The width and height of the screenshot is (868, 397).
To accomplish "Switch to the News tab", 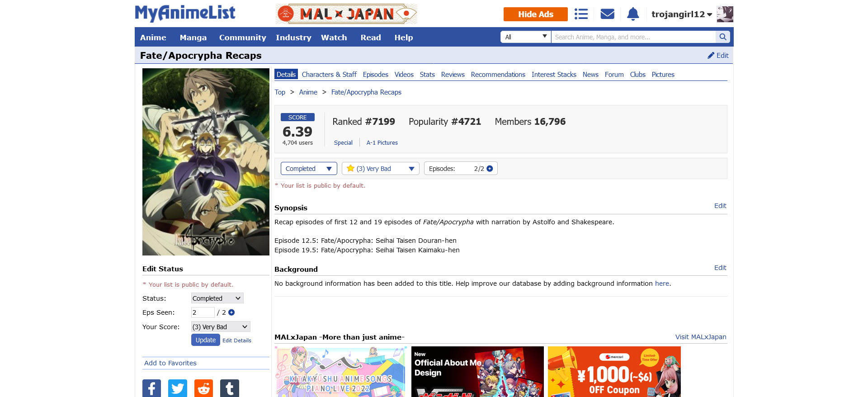I will [590, 75].
